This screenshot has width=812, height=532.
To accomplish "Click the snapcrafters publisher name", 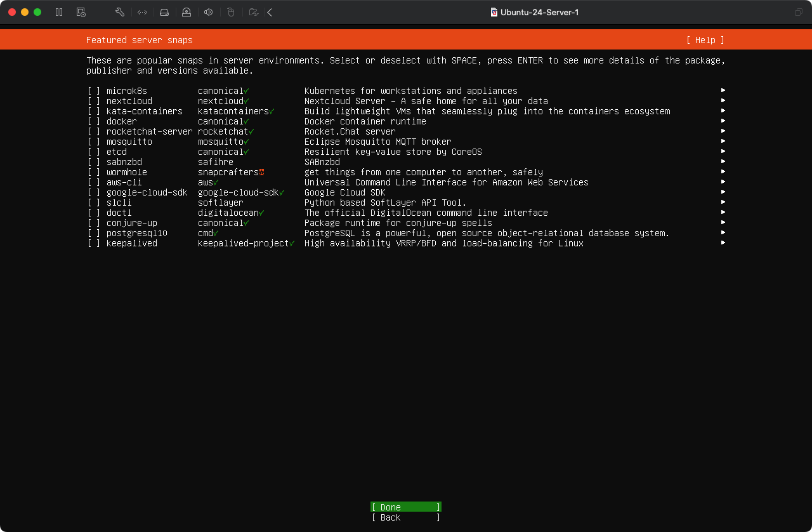I will (228, 172).
